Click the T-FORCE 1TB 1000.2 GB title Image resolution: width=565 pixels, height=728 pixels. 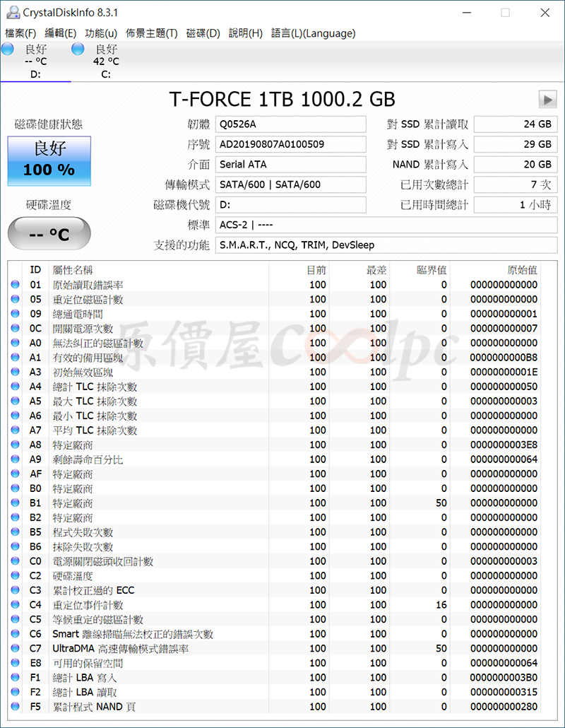(282, 100)
